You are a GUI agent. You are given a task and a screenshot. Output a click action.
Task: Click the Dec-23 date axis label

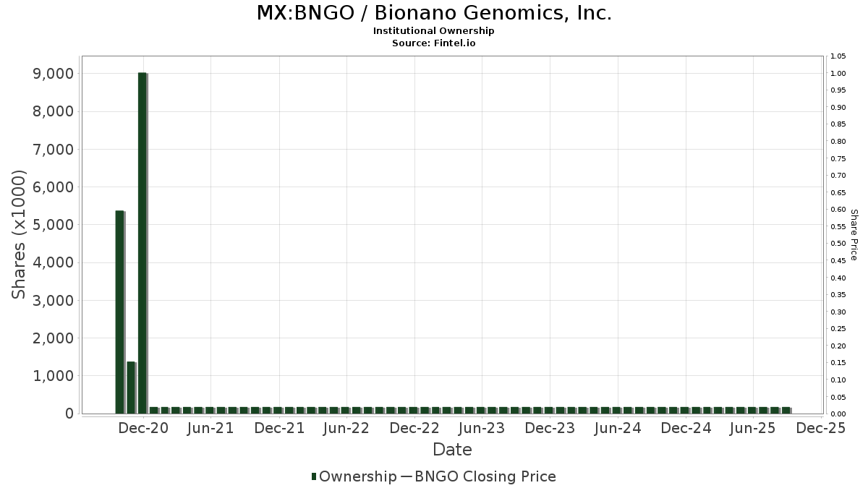click(x=550, y=428)
